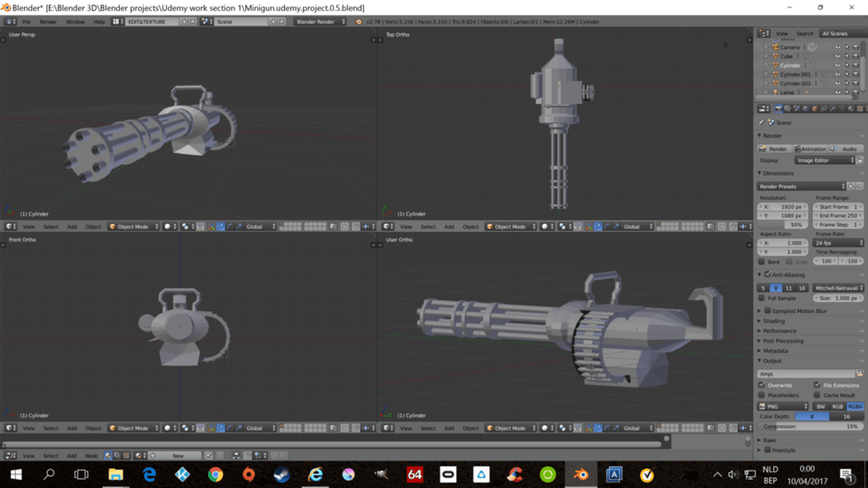
Task: Open the Render Presets dropdown
Action: click(800, 186)
